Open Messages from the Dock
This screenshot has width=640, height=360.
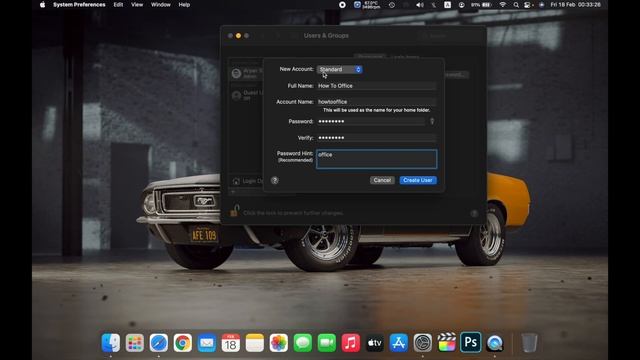[302, 343]
